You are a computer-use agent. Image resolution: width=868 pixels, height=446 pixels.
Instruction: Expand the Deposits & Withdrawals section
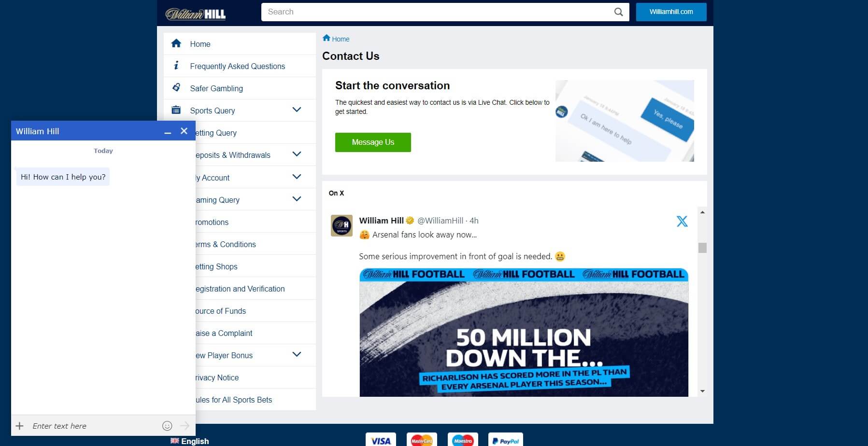tap(297, 154)
